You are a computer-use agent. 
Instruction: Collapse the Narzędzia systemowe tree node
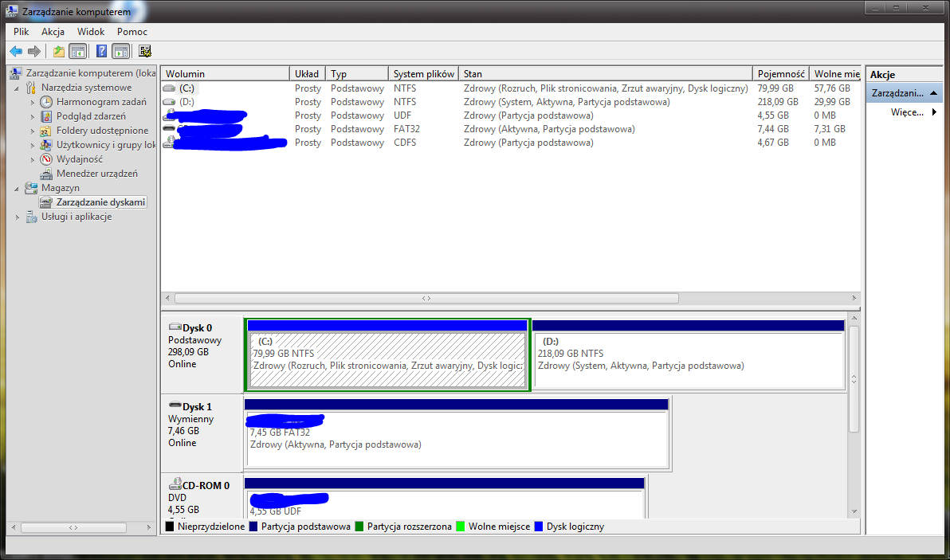[x=17, y=88]
